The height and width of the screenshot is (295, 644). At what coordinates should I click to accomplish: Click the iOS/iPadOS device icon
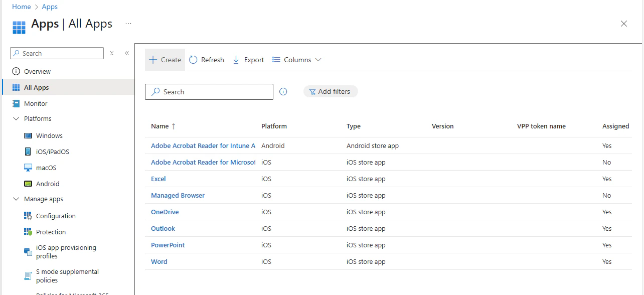click(x=28, y=152)
